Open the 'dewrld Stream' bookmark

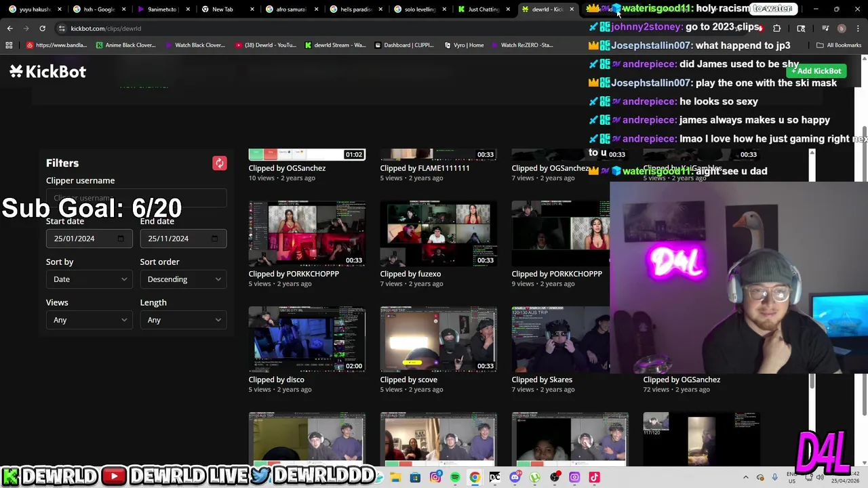(335, 45)
